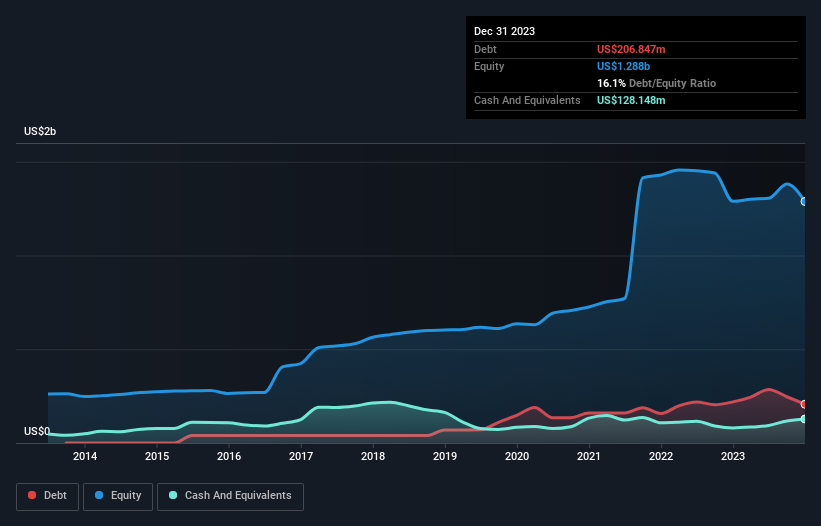This screenshot has height=526, width=821.
Task: Click the 2014 x-axis label
Action: [85, 456]
